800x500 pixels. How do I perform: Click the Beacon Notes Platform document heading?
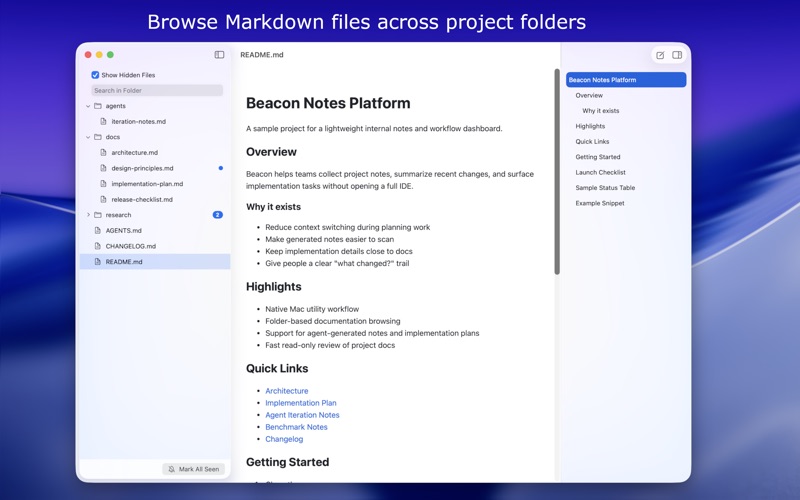click(x=328, y=103)
